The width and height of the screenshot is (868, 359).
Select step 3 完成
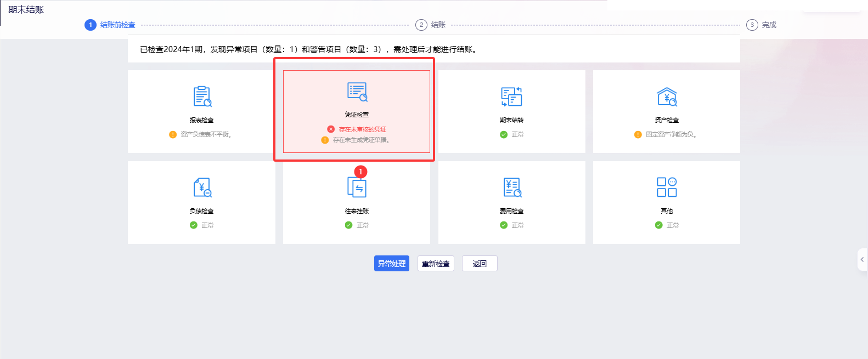pos(762,25)
